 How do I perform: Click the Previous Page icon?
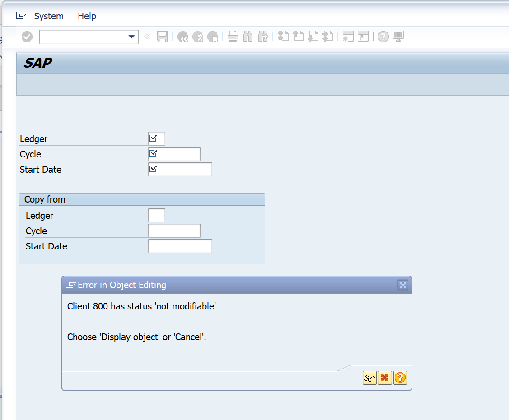[298, 36]
